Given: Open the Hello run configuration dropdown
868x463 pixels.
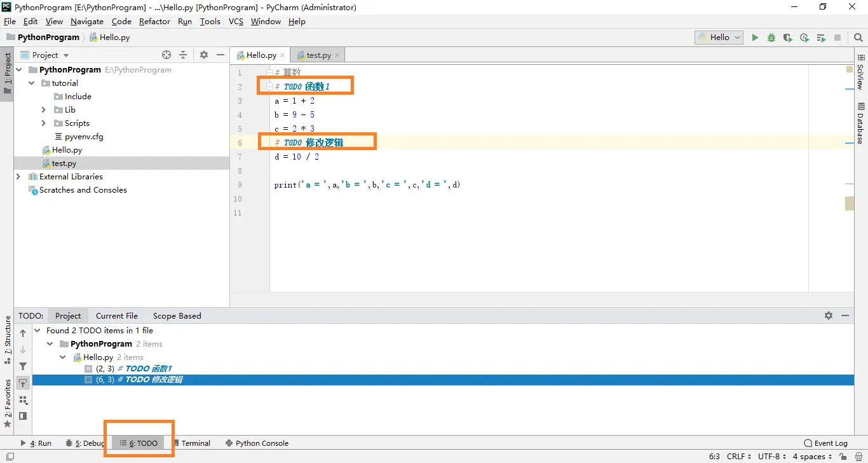Looking at the screenshot, I should tap(719, 38).
